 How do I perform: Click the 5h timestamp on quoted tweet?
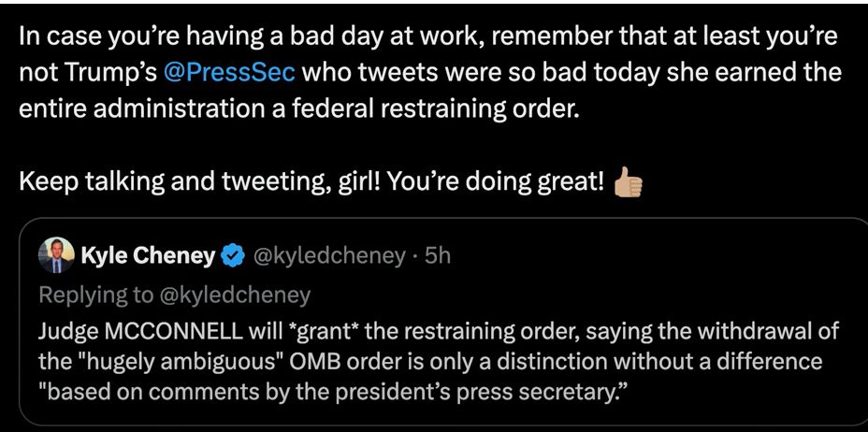click(x=437, y=255)
